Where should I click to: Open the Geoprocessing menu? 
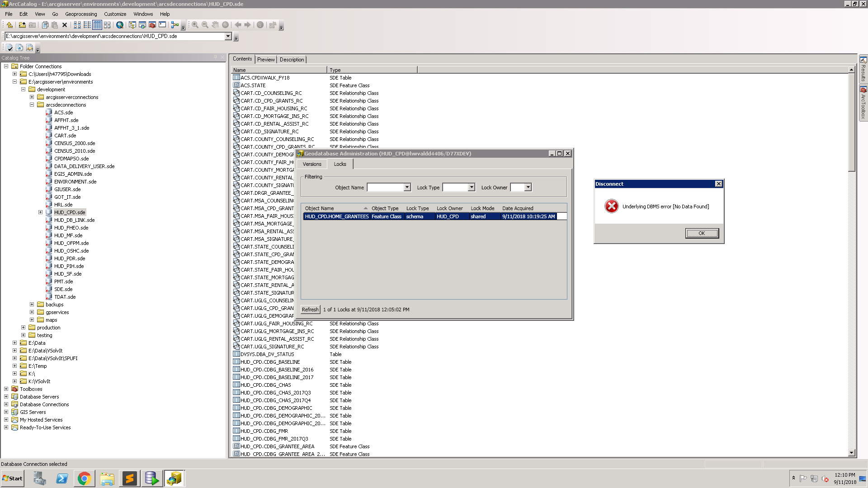point(81,14)
